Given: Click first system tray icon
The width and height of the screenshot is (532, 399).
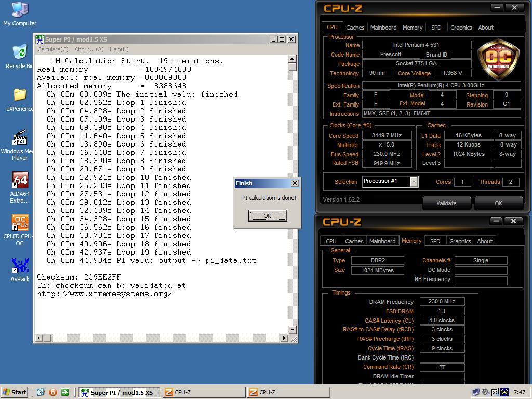Looking at the screenshot, I should pos(476,393).
